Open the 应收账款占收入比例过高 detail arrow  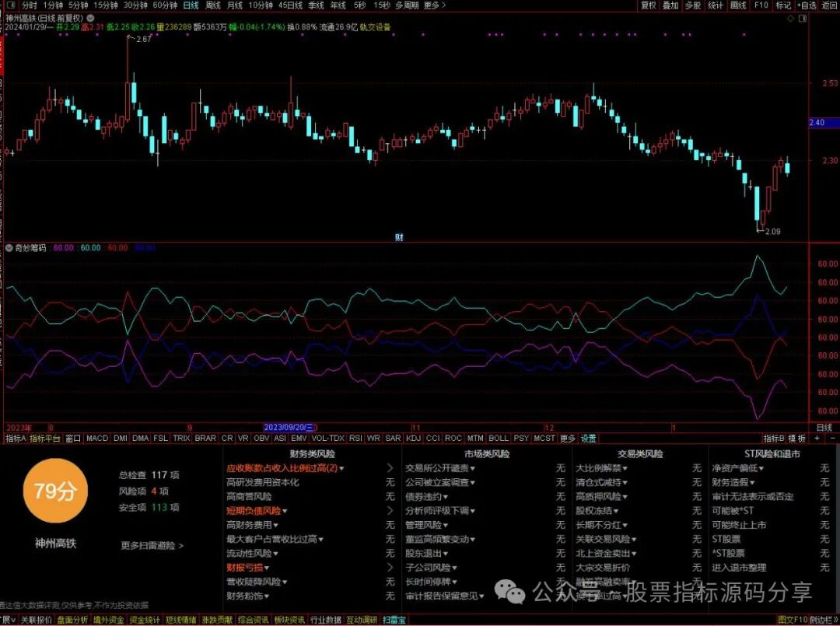(x=390, y=468)
